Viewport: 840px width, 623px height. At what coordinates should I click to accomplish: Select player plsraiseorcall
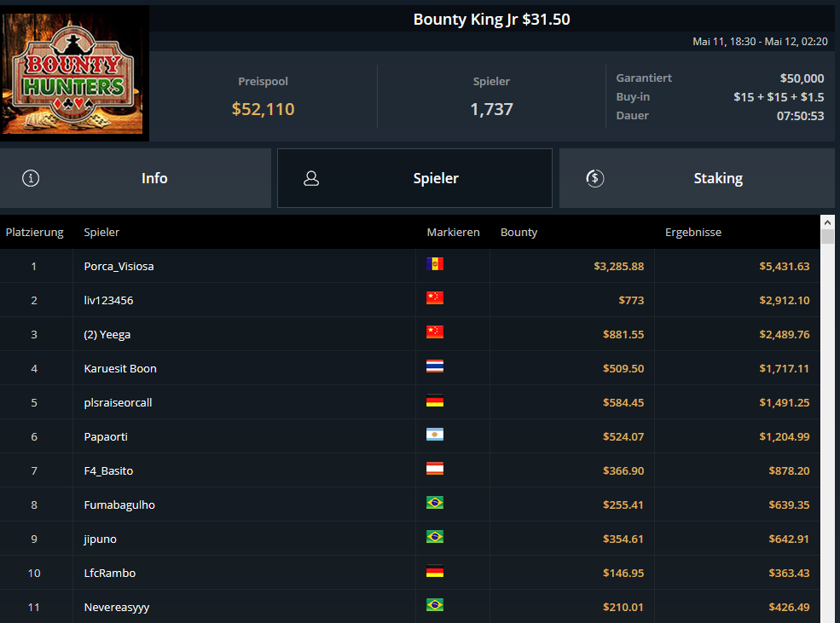point(118,402)
